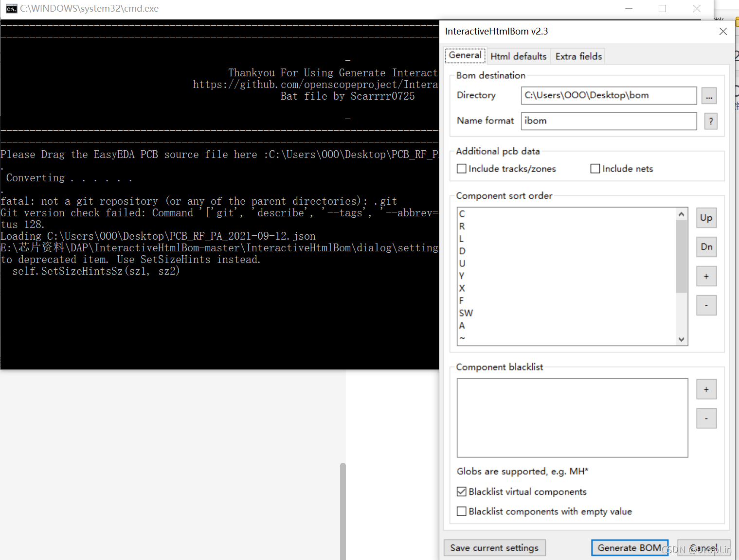This screenshot has width=739, height=560.
Task: Open name format help button
Action: [711, 121]
